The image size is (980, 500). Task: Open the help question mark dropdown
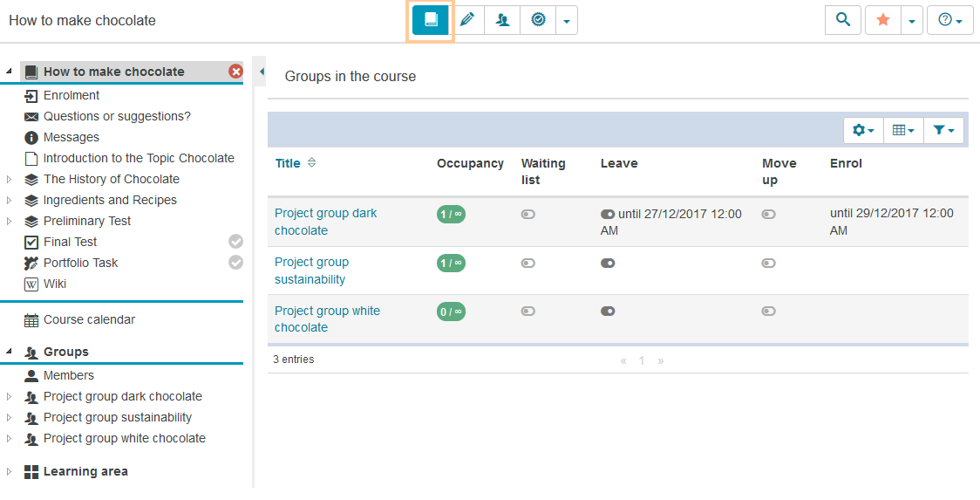point(949,20)
